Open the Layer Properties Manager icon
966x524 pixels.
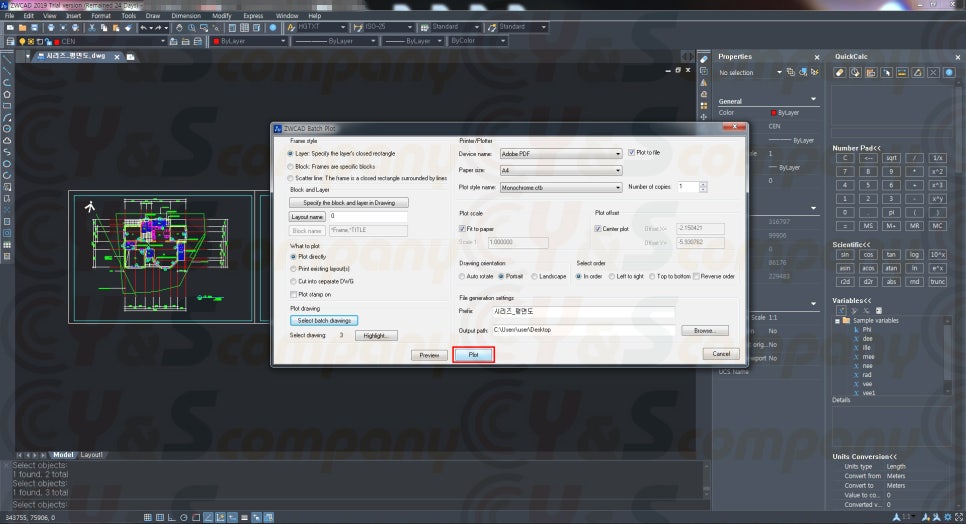(x=10, y=41)
